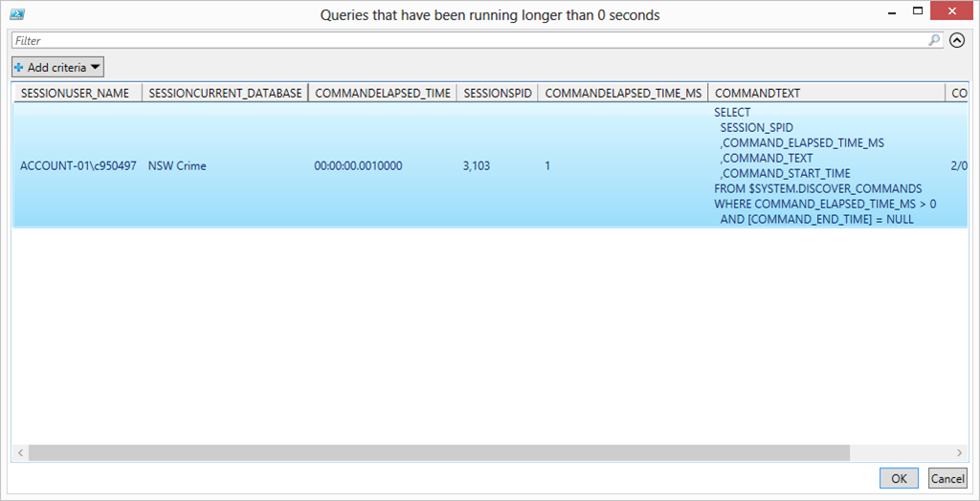Select the ACCOUNT-01\c950497 user cell

coord(78,166)
